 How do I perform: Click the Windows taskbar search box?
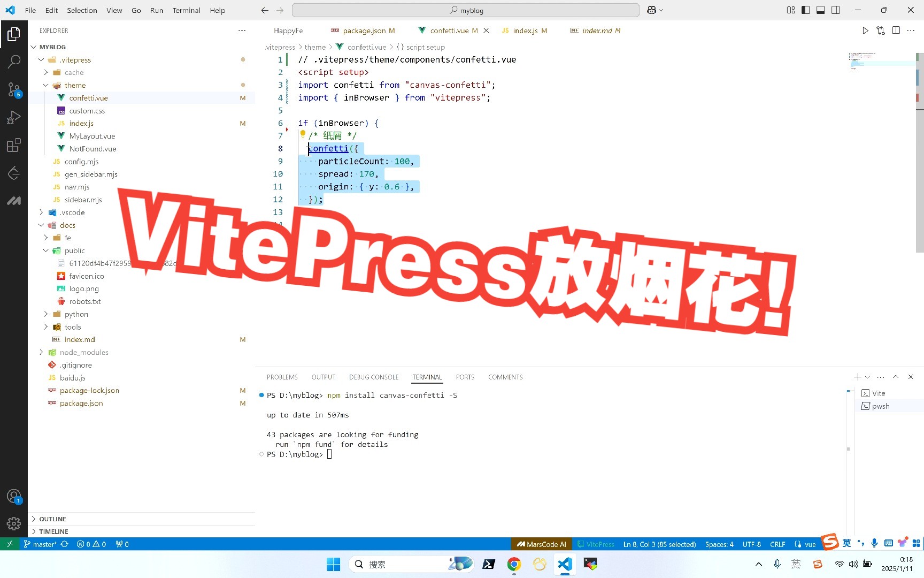[412, 564]
